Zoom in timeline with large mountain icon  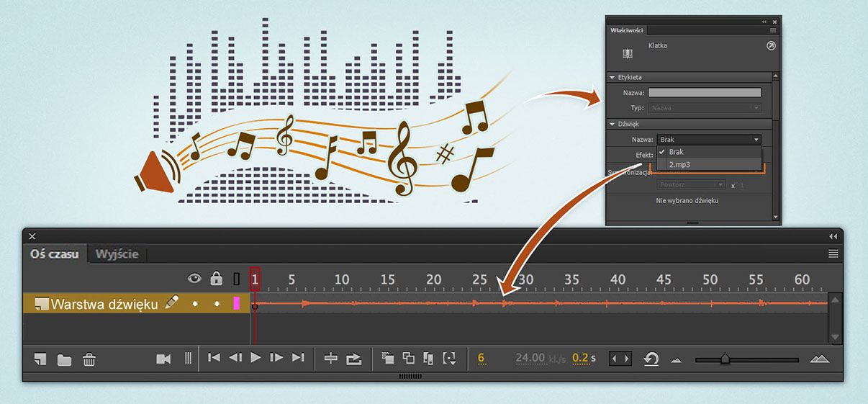[820, 358]
